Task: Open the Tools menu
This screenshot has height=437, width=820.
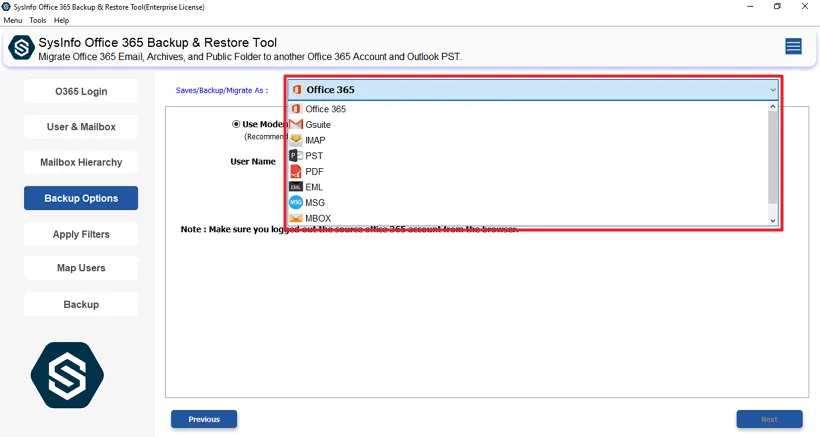Action: click(x=38, y=20)
